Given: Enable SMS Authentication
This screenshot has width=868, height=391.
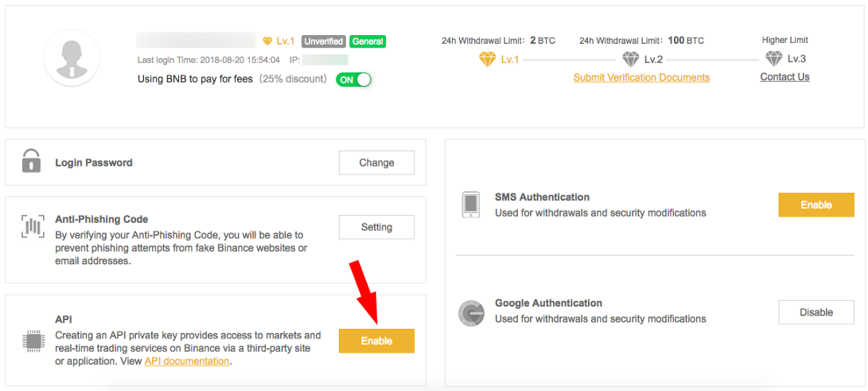Looking at the screenshot, I should [816, 205].
